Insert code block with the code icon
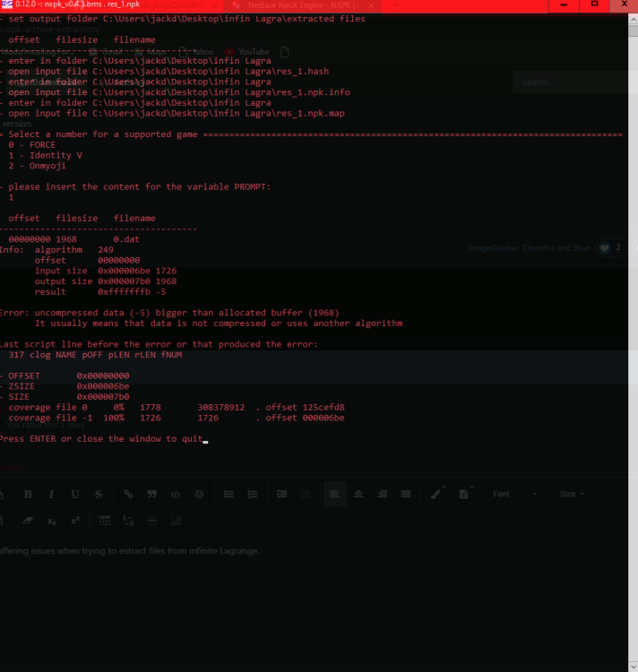 pyautogui.click(x=176, y=494)
